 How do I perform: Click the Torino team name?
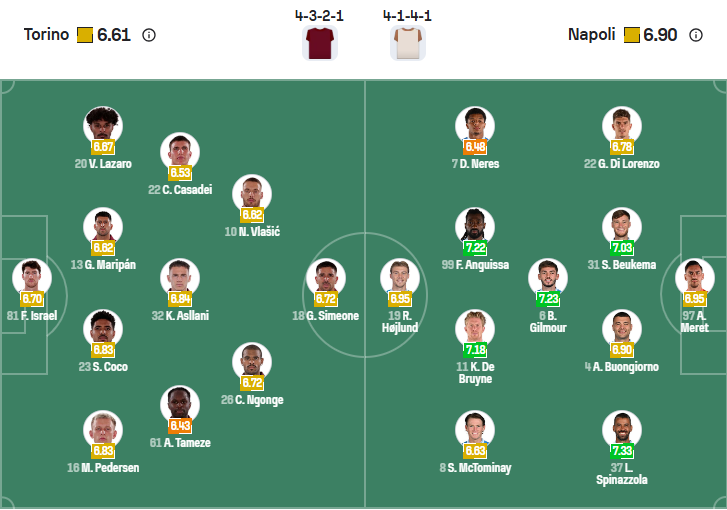point(46,35)
